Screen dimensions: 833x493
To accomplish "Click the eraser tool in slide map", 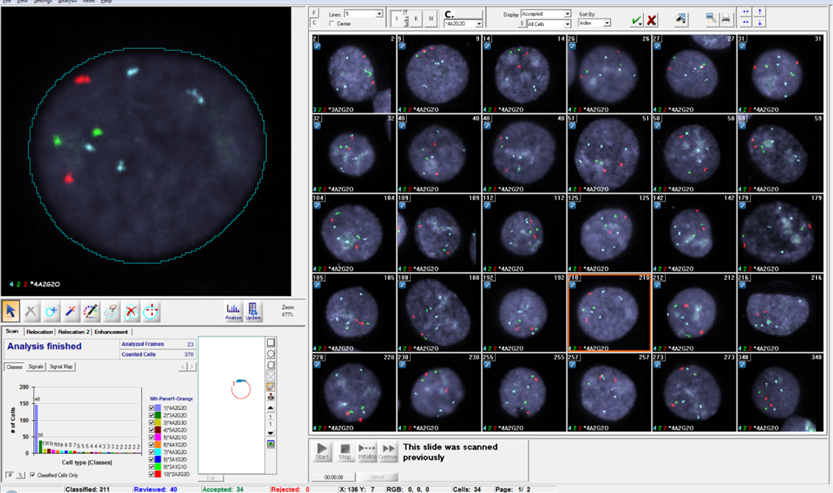I will pyautogui.click(x=271, y=387).
